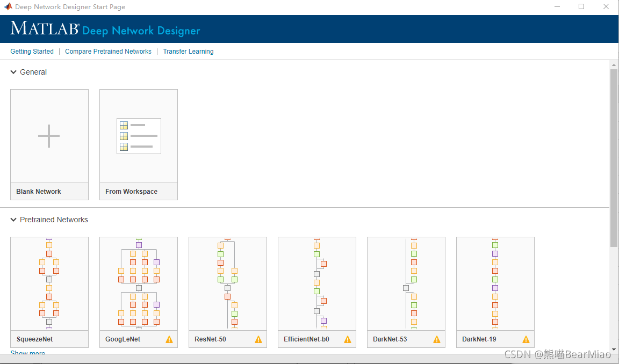Screen dimensions: 619x364
Task: Select the SqueezeNet network thumbnail
Action: [x=49, y=283]
